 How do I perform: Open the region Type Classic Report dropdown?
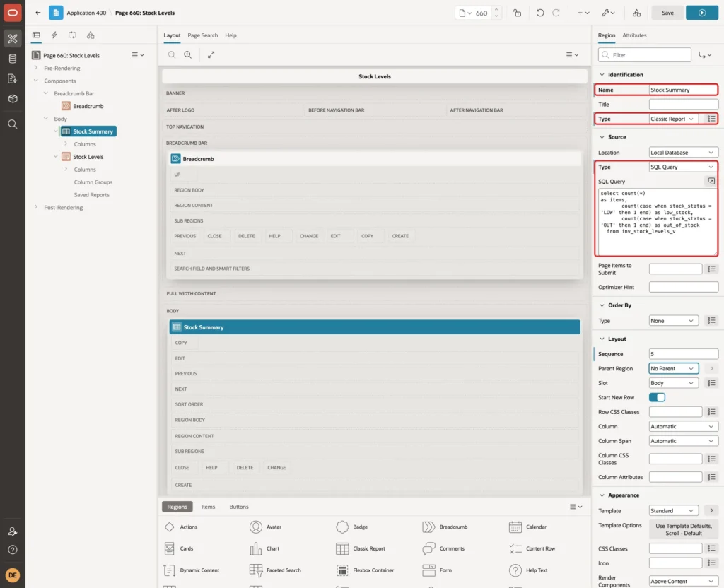[x=673, y=119]
